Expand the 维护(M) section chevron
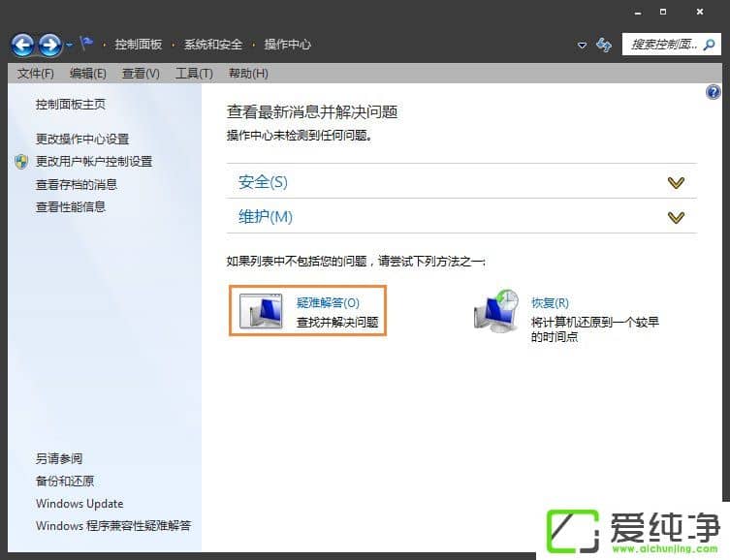730x560 pixels. coord(676,217)
